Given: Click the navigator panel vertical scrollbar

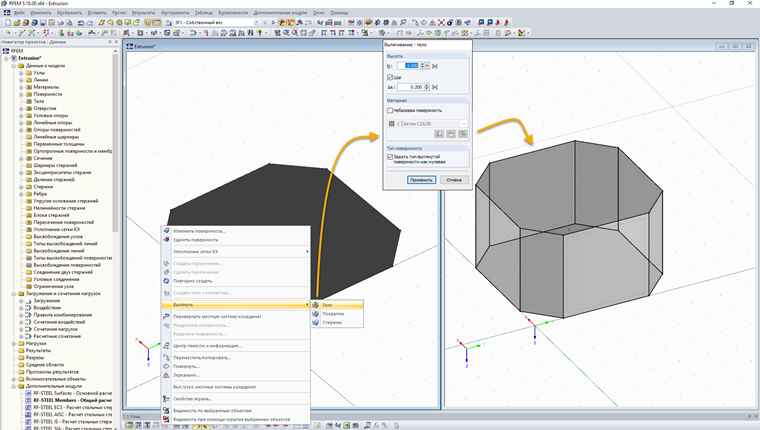Looking at the screenshot, I should pyautogui.click(x=115, y=145).
